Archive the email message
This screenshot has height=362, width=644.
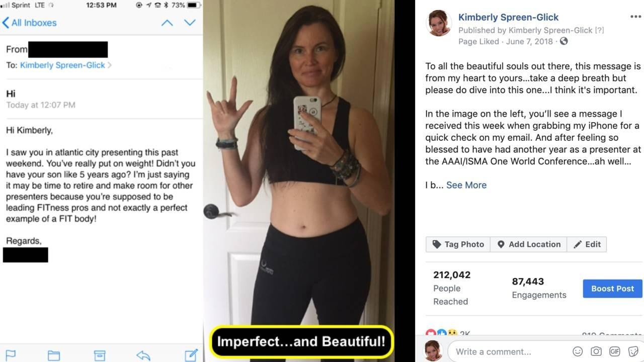[x=100, y=355]
